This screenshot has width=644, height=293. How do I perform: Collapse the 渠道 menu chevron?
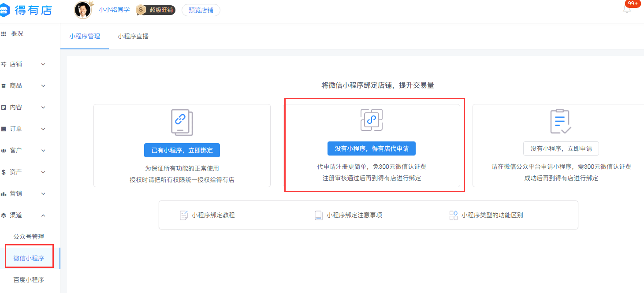43,215
